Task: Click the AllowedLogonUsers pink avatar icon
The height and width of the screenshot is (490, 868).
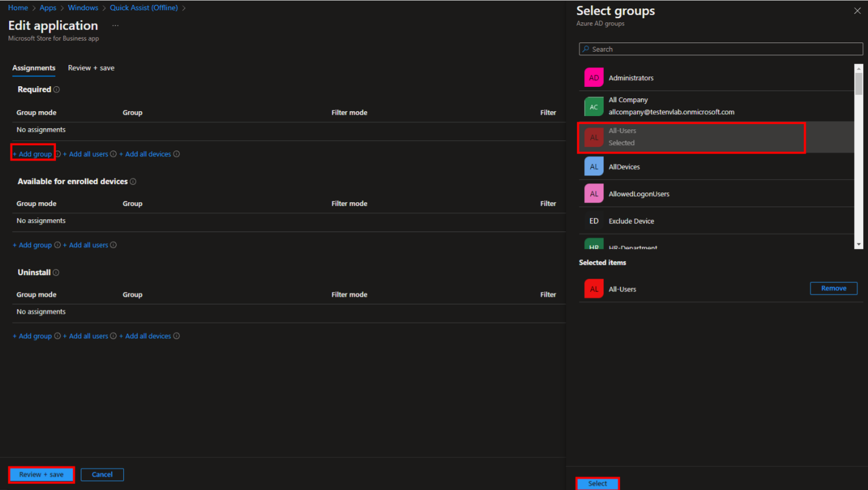Action: coord(594,194)
